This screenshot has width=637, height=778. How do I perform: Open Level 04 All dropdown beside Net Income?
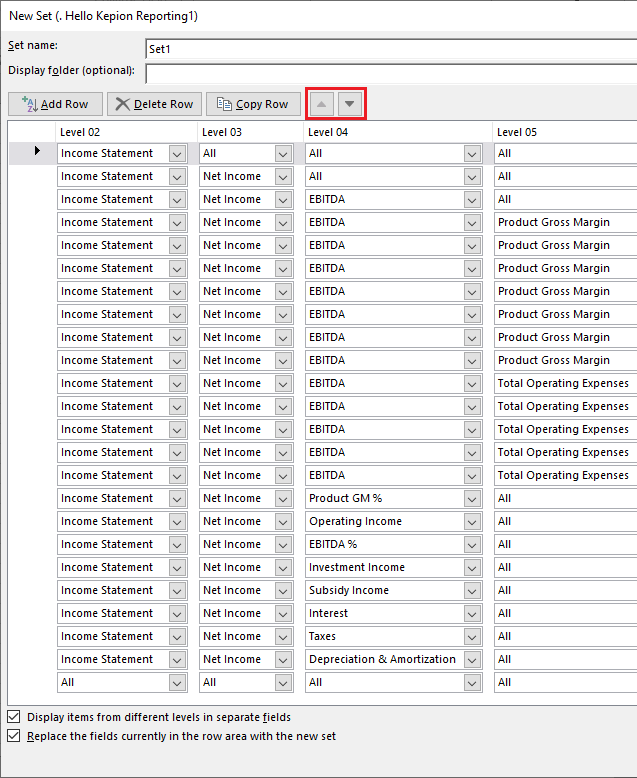tap(472, 177)
